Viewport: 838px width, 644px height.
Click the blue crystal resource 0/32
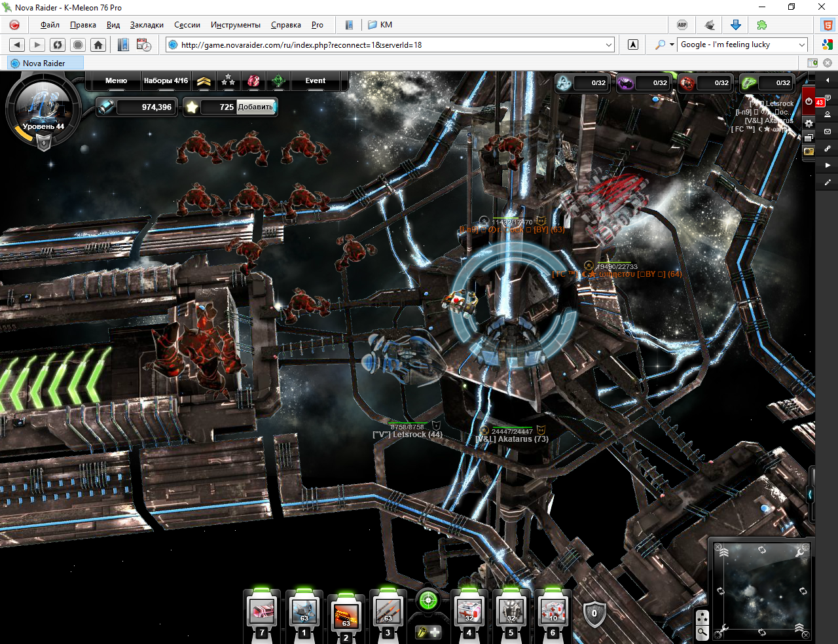pyautogui.click(x=582, y=83)
